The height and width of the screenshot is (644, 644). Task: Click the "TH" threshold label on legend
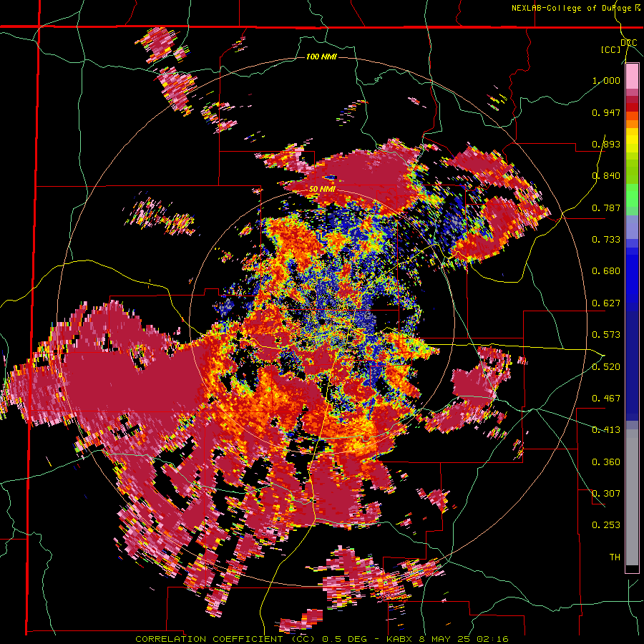[x=615, y=557]
